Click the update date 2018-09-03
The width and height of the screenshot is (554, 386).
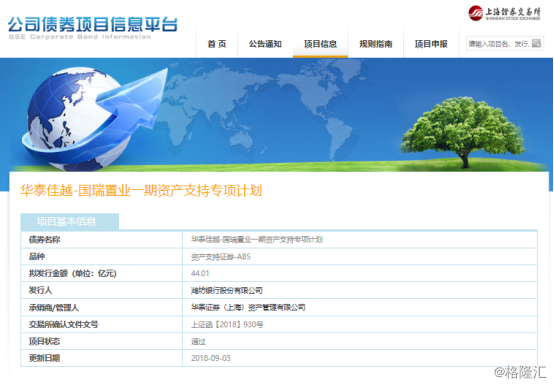(x=211, y=358)
